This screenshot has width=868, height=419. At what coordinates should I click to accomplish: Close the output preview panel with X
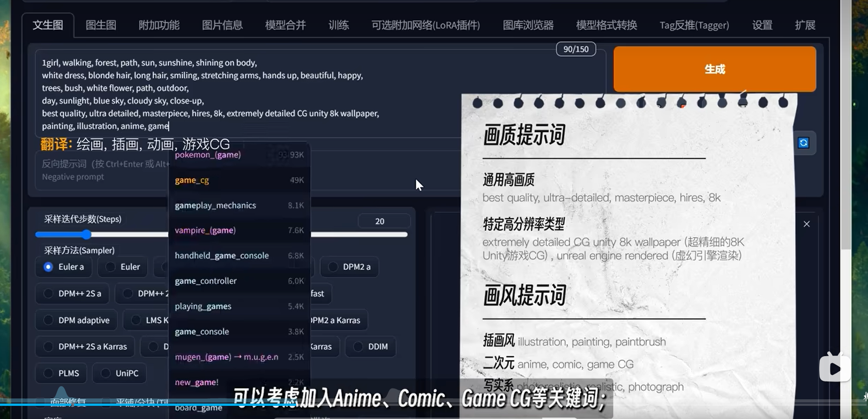click(x=807, y=224)
